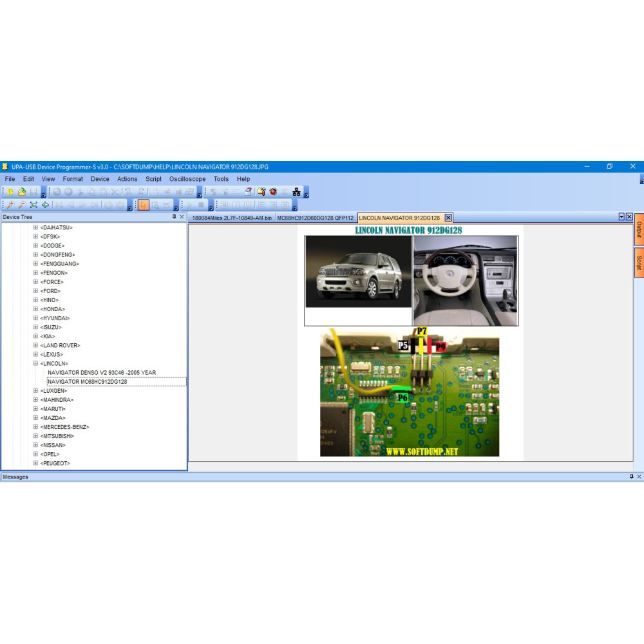Viewport: 644px width, 644px height.
Task: Click the script Run play icon
Action: [189, 205]
